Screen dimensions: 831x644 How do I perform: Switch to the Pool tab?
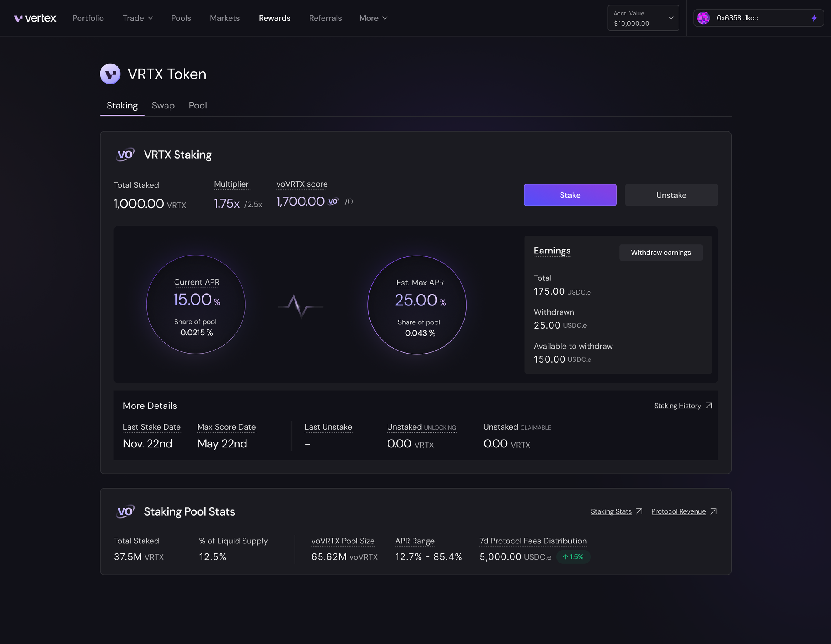coord(197,106)
